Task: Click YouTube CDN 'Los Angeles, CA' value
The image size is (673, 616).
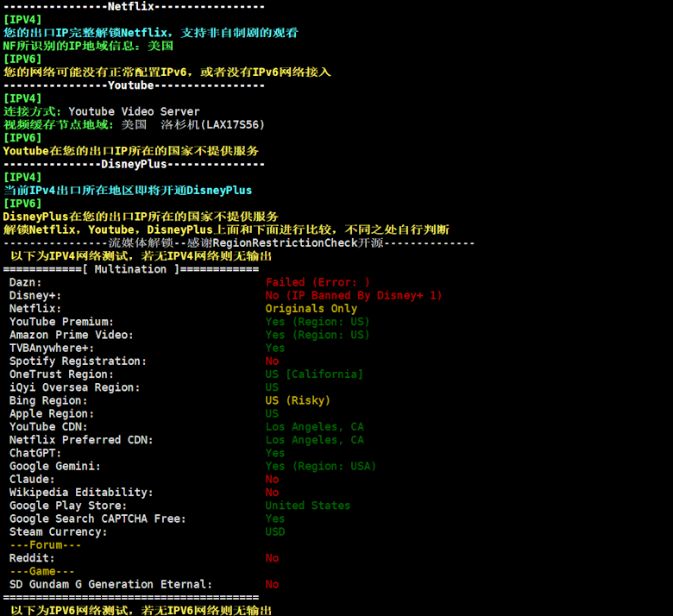Action: [315, 427]
